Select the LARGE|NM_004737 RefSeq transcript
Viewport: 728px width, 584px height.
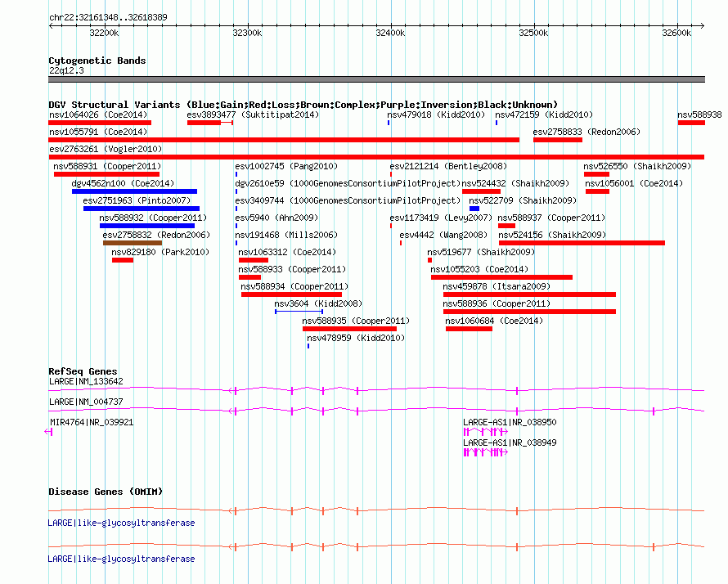[x=87, y=402]
